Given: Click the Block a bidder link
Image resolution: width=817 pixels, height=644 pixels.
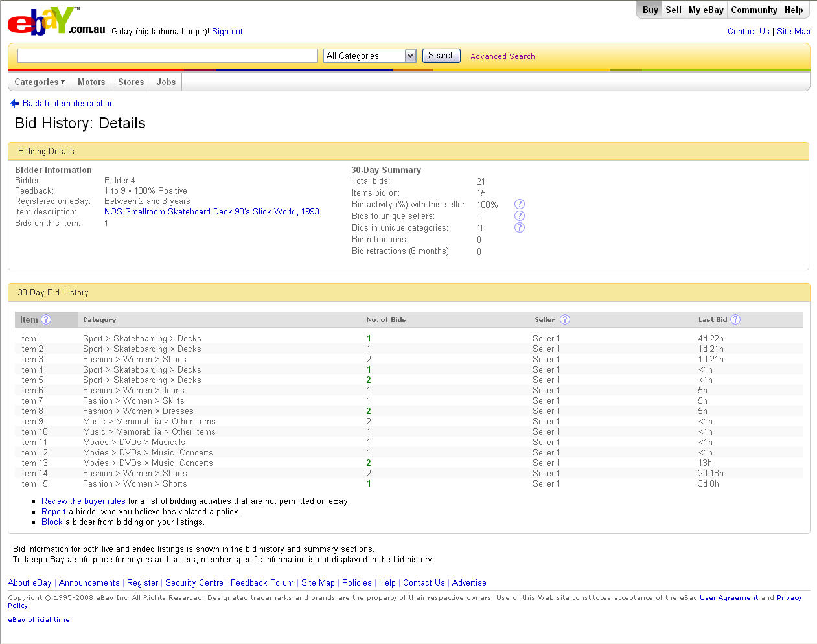Looking at the screenshot, I should [52, 522].
